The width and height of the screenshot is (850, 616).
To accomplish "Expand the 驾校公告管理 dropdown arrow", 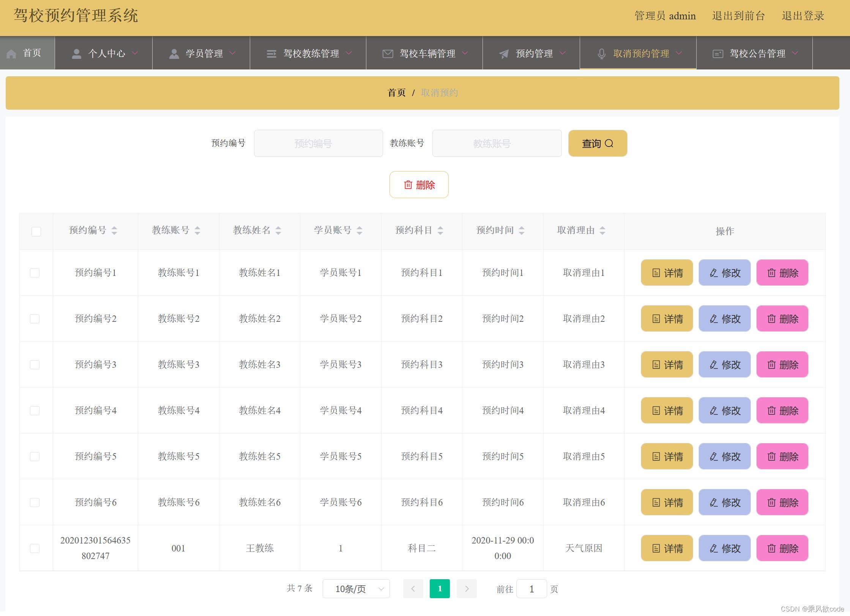I will (x=795, y=53).
